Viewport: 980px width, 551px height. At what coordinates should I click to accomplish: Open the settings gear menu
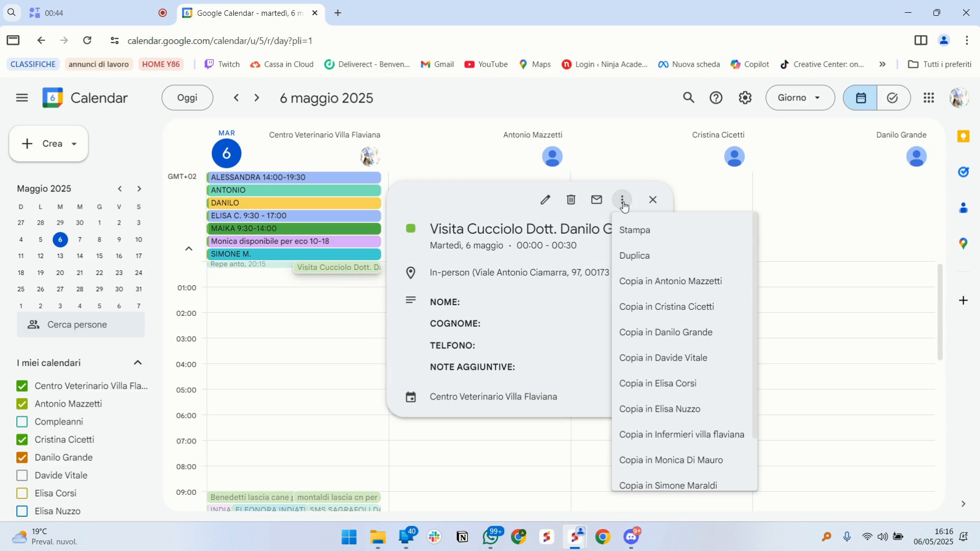pos(745,98)
